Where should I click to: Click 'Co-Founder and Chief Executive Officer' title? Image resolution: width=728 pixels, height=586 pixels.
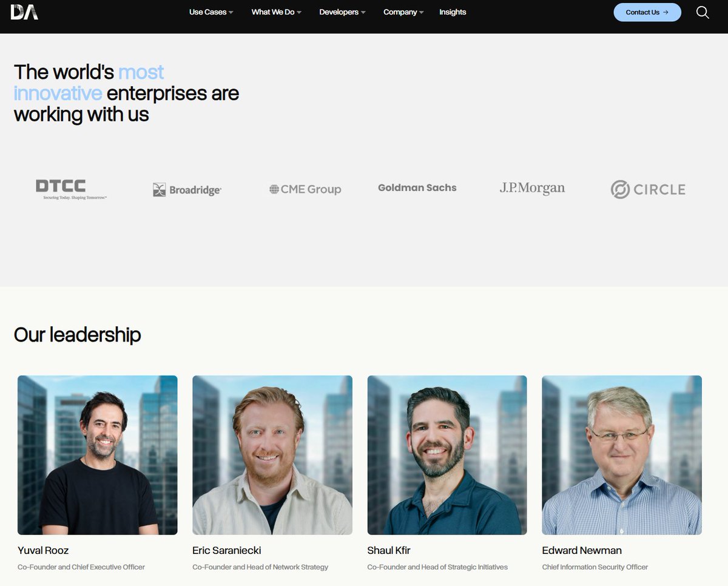click(x=81, y=567)
